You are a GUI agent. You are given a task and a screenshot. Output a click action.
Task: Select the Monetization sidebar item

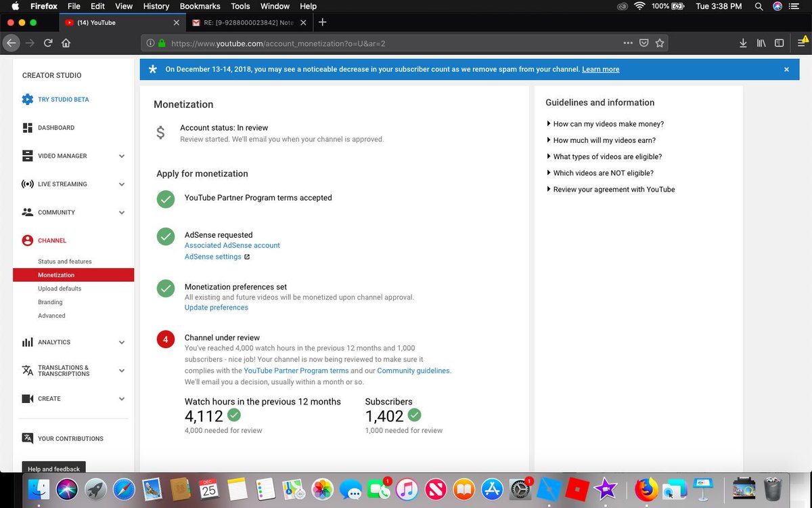point(74,275)
